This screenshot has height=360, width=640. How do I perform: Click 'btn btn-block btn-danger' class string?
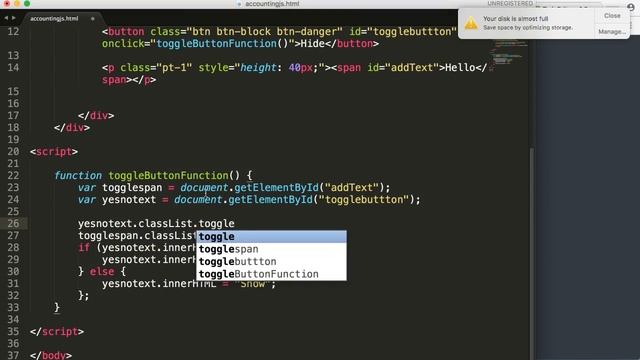tap(264, 32)
